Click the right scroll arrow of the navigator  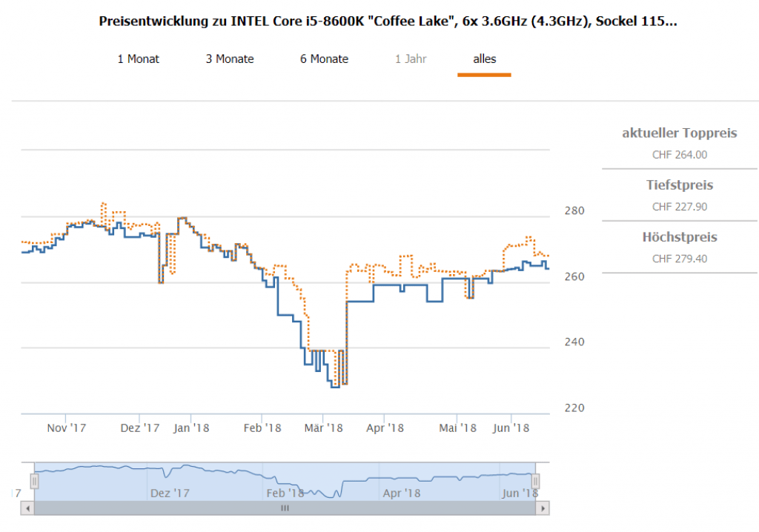(543, 508)
